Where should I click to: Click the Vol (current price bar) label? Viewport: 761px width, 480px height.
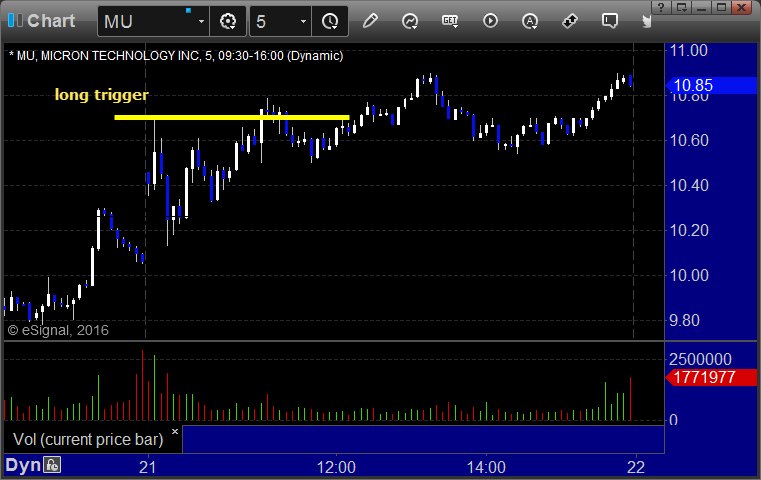tap(88, 439)
